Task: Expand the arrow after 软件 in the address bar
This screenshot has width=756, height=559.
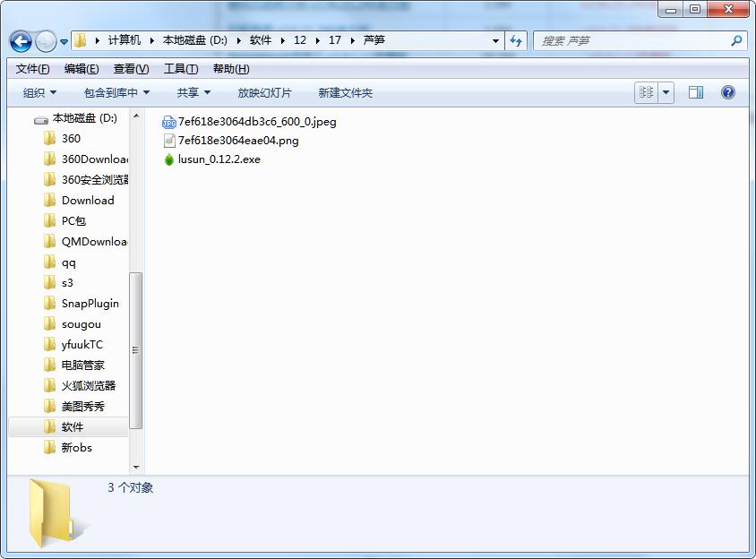Action: tap(282, 40)
